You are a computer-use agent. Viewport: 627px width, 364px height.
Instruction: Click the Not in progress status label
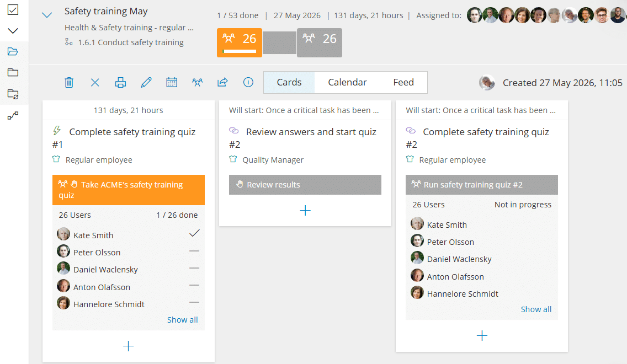click(523, 205)
